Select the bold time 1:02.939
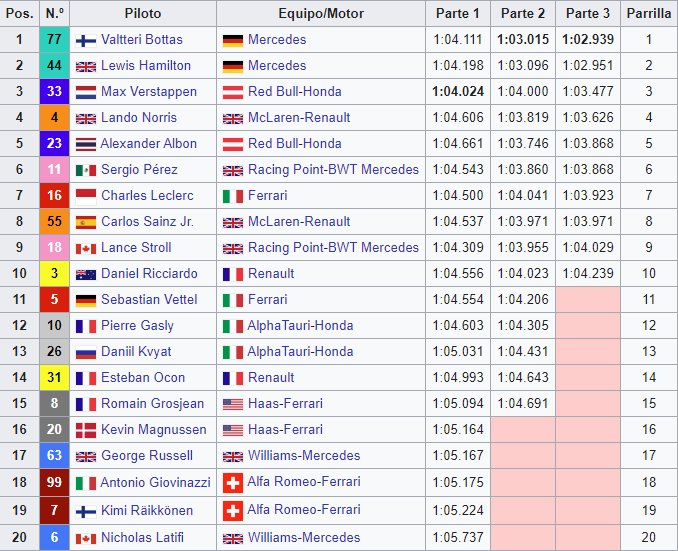678x551 pixels. (x=588, y=39)
